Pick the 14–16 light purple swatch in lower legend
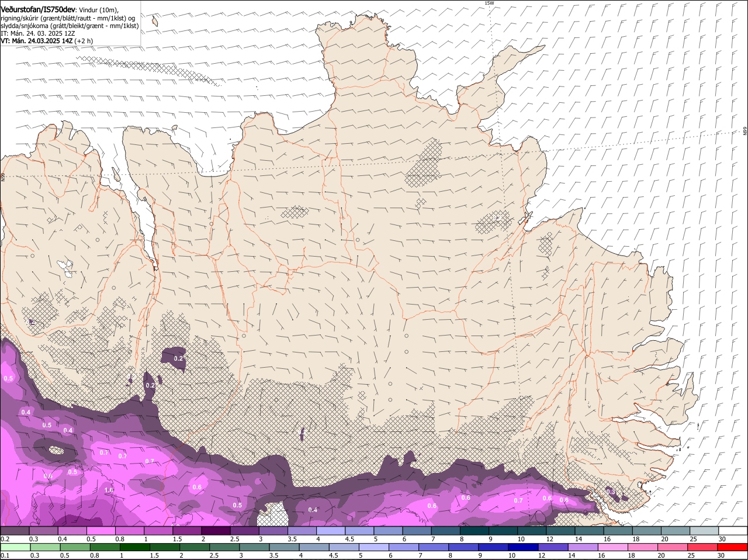Image resolution: width=748 pixels, height=560 pixels. click(x=583, y=547)
